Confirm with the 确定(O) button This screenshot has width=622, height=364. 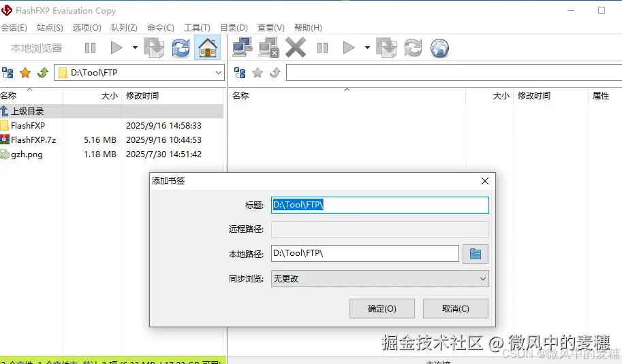pyautogui.click(x=382, y=308)
